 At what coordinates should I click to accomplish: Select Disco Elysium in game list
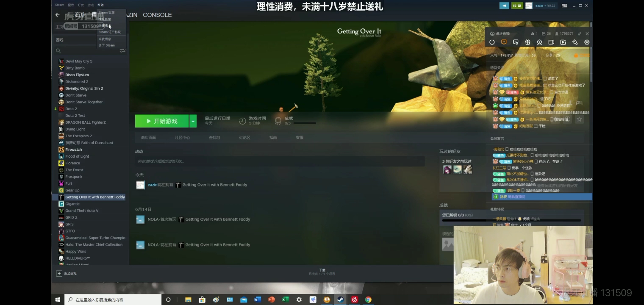[77, 75]
